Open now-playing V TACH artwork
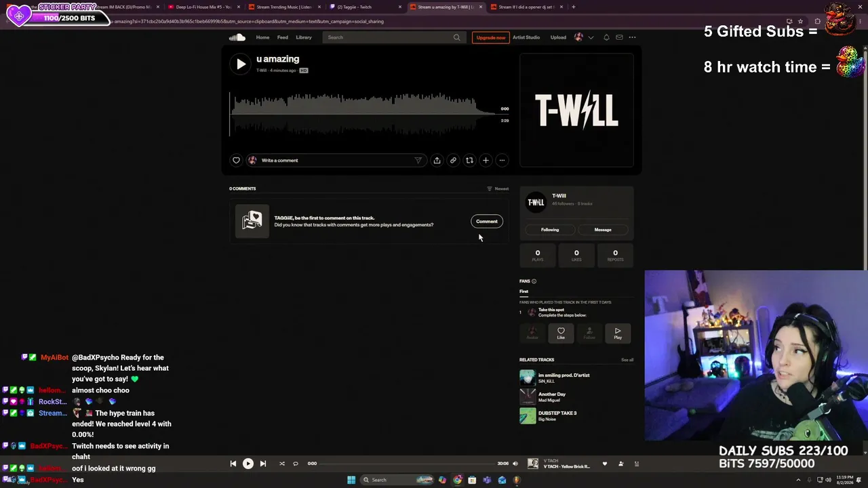 [x=533, y=464]
